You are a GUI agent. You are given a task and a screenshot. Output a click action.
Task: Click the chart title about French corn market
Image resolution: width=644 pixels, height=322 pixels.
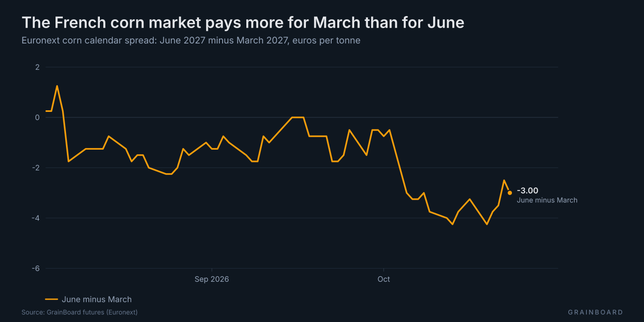pyautogui.click(x=243, y=23)
